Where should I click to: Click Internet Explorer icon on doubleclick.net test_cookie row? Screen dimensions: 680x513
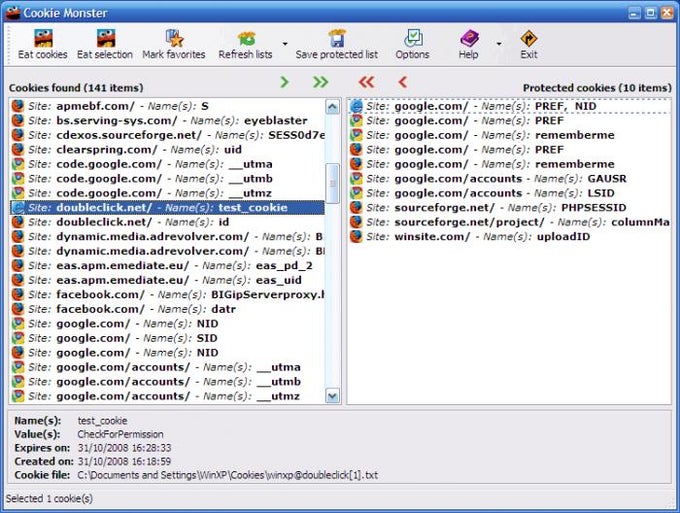click(18, 208)
